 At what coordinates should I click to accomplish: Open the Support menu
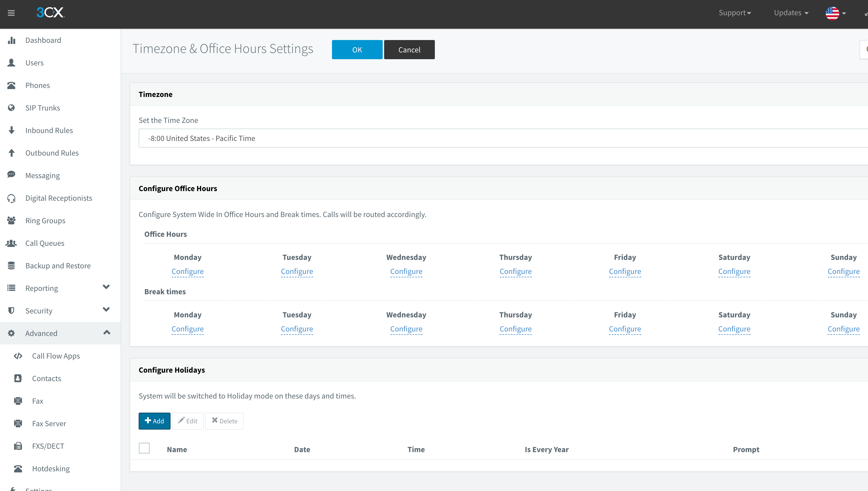[x=735, y=12]
